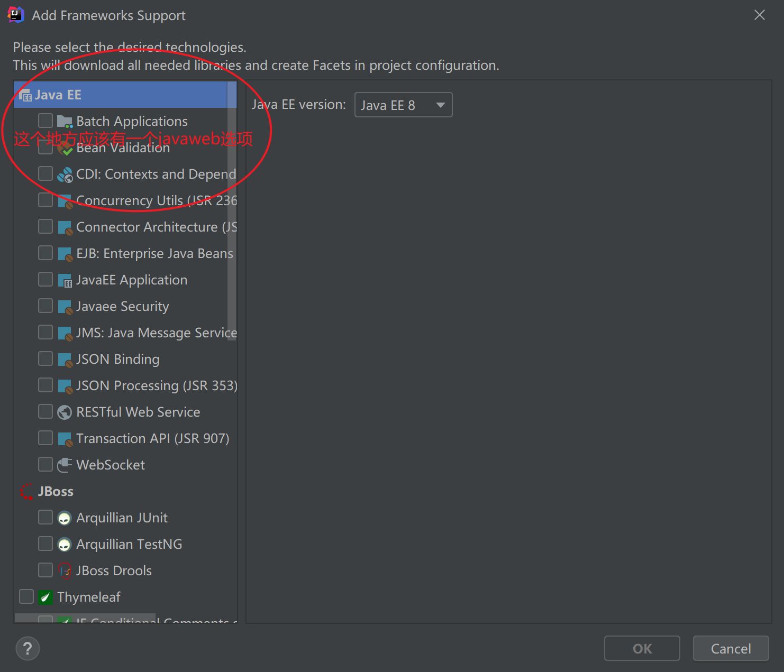Select the Javaee Security row

pyautogui.click(x=126, y=307)
